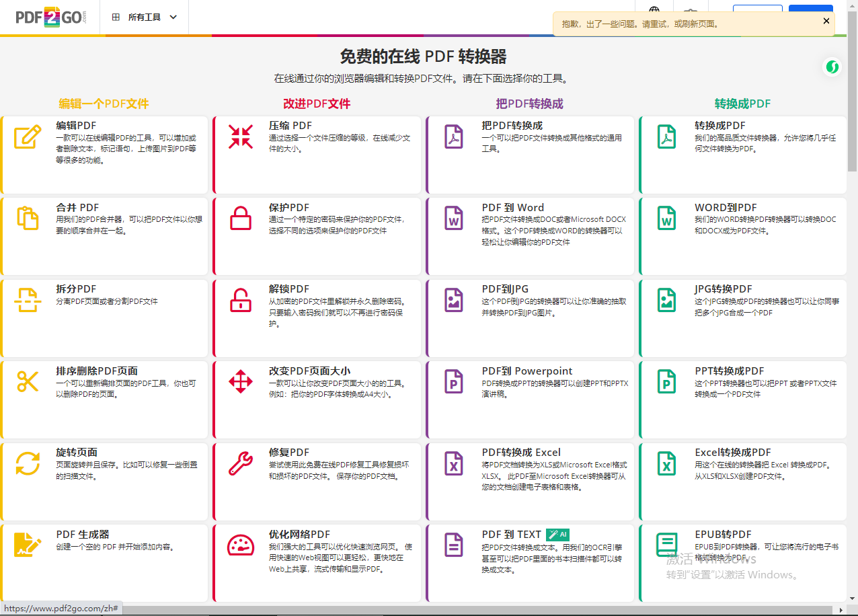
Task: Click the 压缩 PDF compress arrows icon
Action: point(241,137)
